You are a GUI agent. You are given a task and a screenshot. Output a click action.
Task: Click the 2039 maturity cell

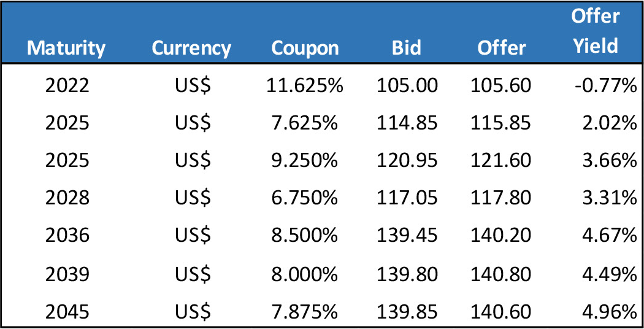point(67,274)
